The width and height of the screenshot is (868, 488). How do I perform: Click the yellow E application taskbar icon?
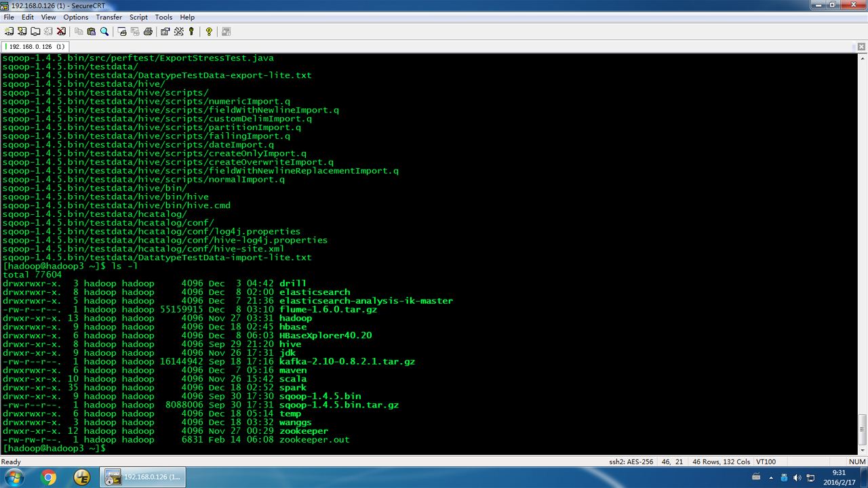82,477
